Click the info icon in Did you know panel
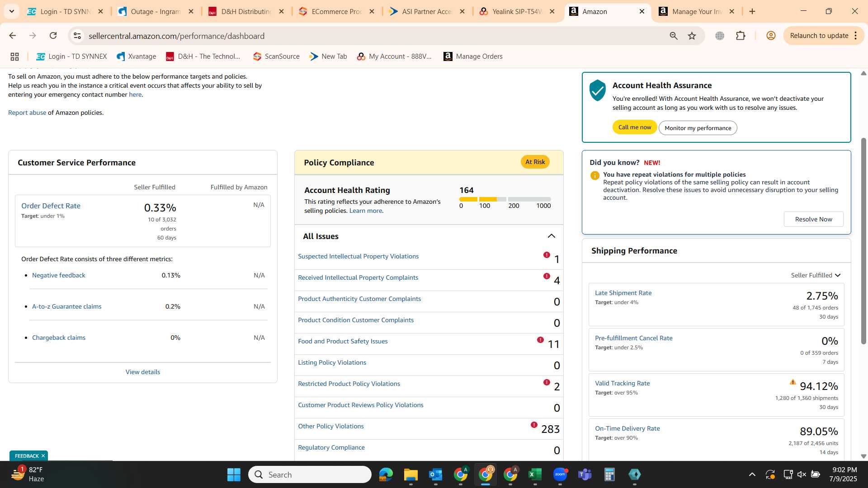 [594, 175]
